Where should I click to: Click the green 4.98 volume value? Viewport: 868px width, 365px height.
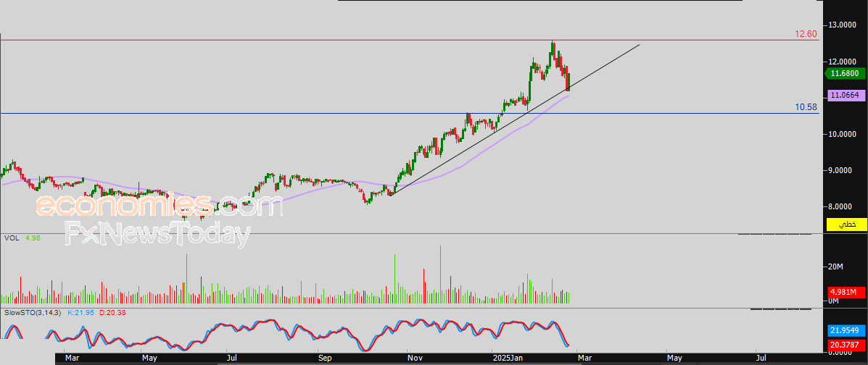click(x=33, y=238)
